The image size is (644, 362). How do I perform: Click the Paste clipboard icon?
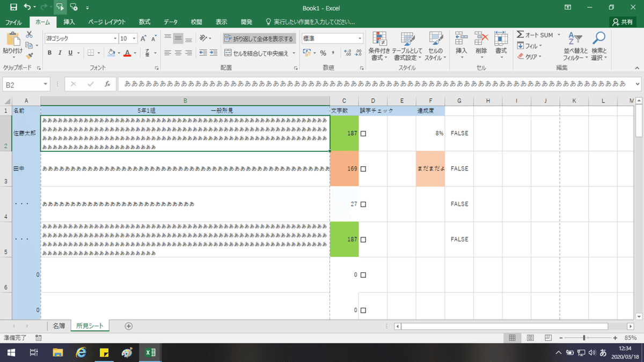[13, 39]
